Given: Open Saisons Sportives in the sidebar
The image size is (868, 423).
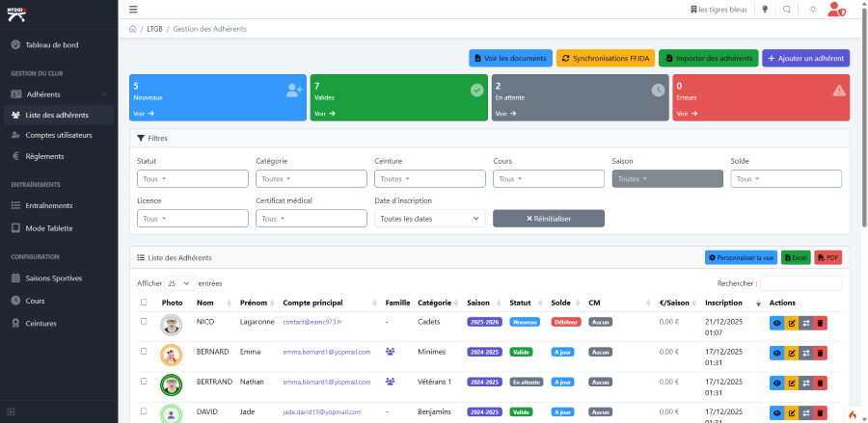Looking at the screenshot, I should (x=56, y=278).
